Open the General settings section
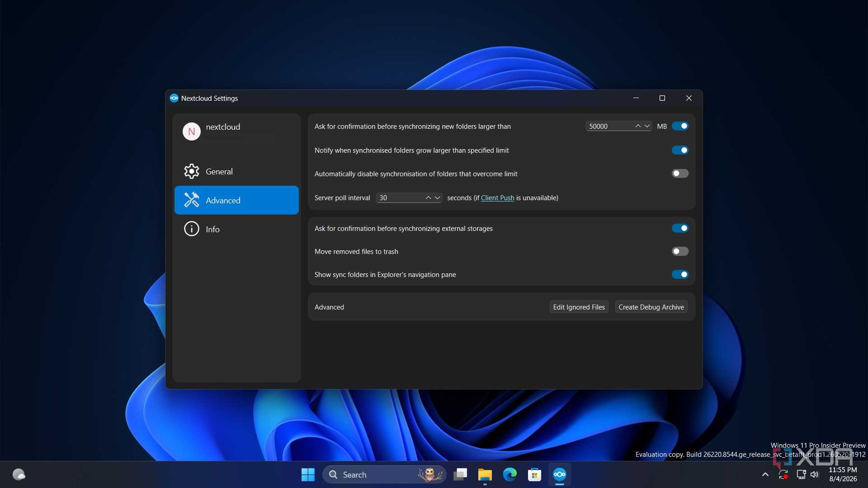The height and width of the screenshot is (488, 868). coord(236,171)
